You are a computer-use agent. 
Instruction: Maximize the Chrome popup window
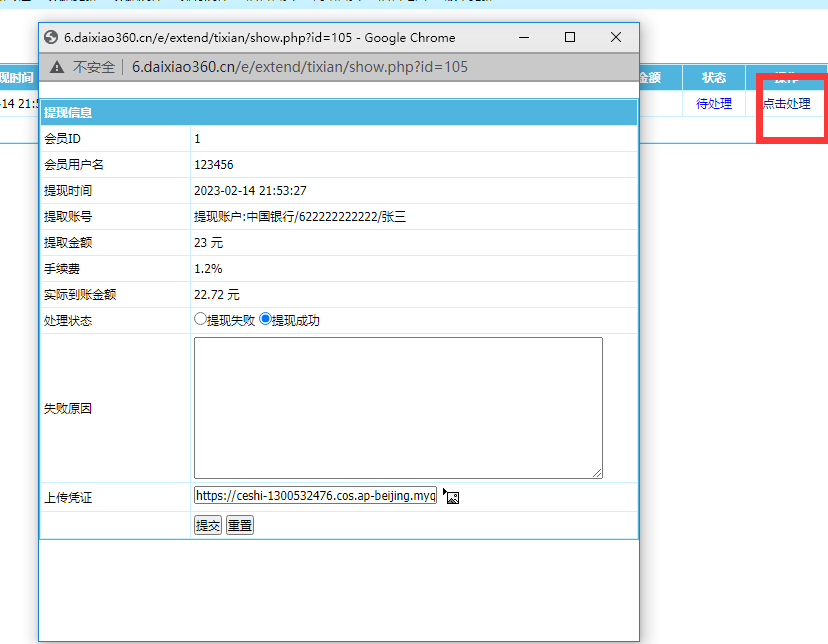point(570,37)
